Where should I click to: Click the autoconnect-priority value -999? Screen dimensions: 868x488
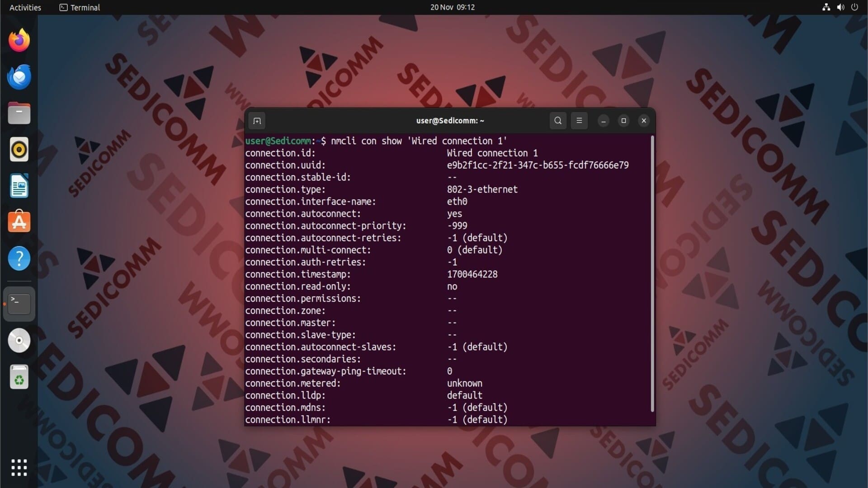click(457, 226)
